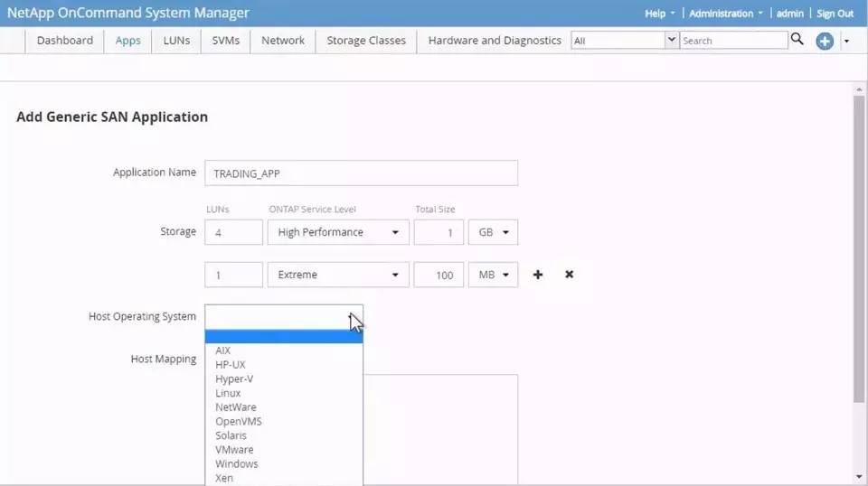The image size is (868, 486).
Task: Select Linux from the host OS list
Action: (x=228, y=393)
